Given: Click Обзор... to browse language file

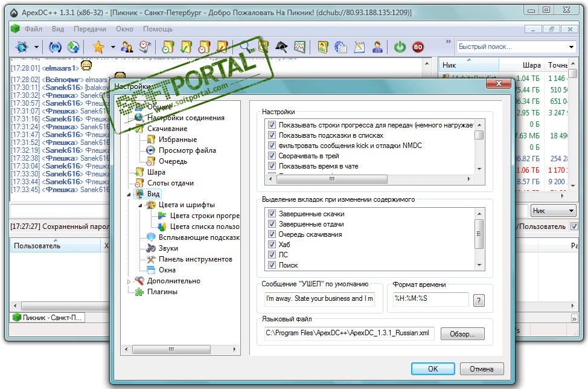Looking at the screenshot, I should click(462, 334).
